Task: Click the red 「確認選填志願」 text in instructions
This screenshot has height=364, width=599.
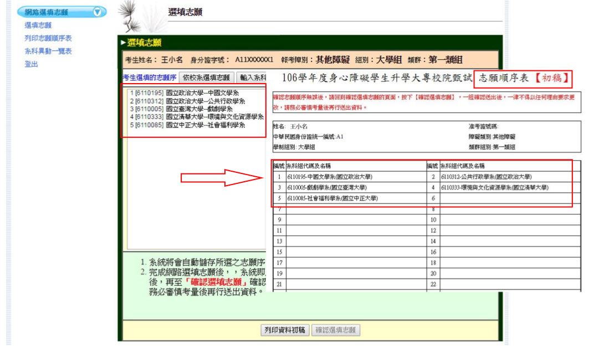Action: [216, 282]
